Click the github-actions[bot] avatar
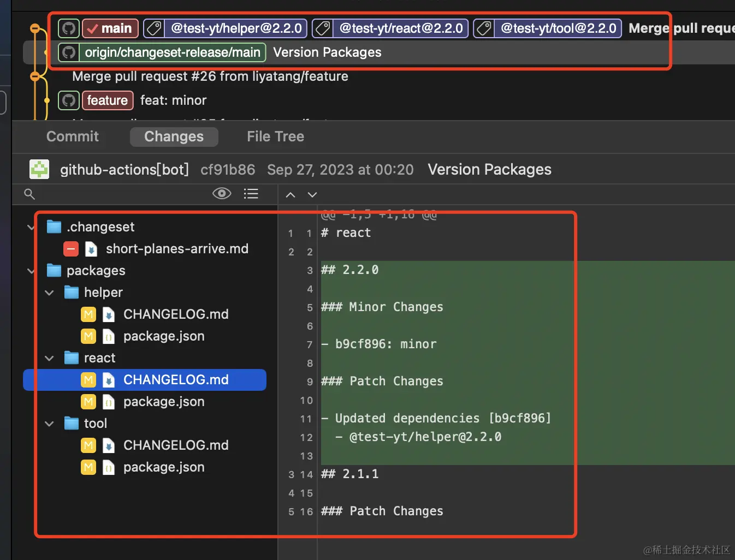The width and height of the screenshot is (735, 560). tap(39, 170)
